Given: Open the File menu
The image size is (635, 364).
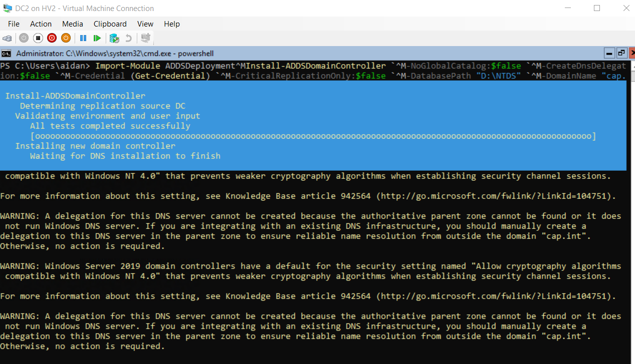Looking at the screenshot, I should (x=14, y=24).
